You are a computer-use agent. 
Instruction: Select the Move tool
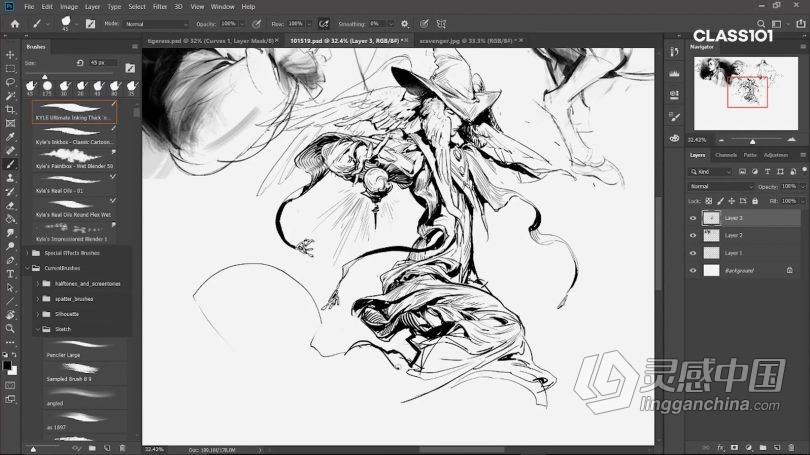10,55
